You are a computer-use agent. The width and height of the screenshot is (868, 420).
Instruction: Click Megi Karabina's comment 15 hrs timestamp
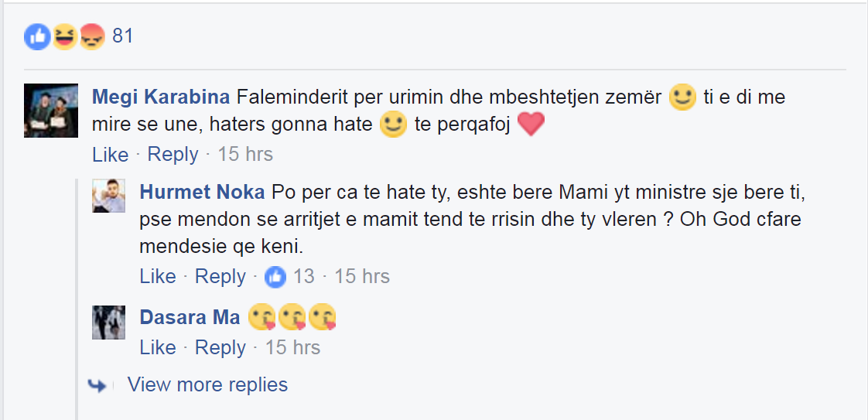pos(245,154)
